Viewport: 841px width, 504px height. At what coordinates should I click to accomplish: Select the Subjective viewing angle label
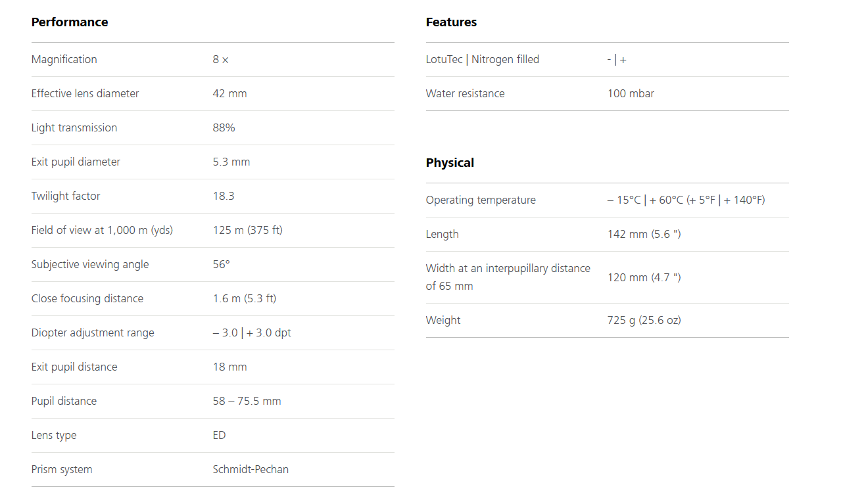coord(90,265)
